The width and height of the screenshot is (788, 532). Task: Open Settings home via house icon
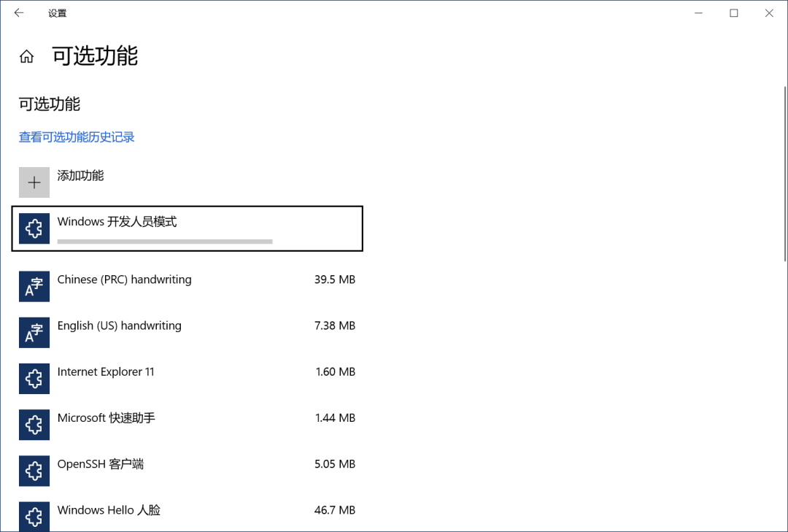[x=27, y=56]
